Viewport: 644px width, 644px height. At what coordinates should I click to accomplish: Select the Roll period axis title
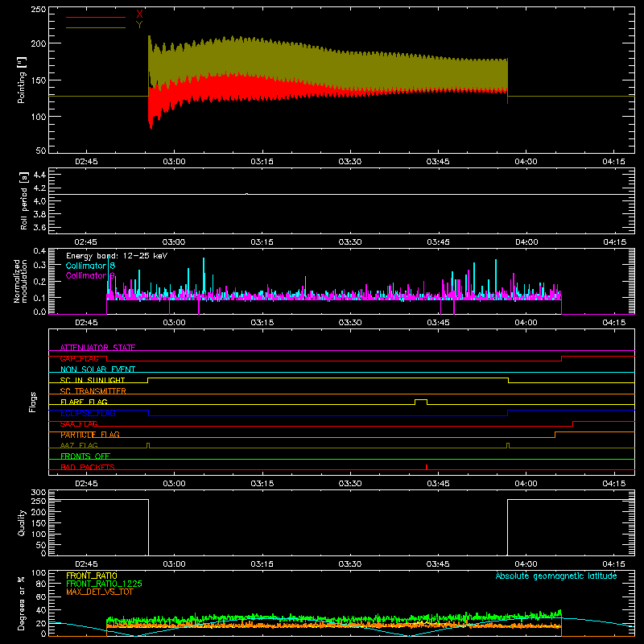[x=24, y=200]
